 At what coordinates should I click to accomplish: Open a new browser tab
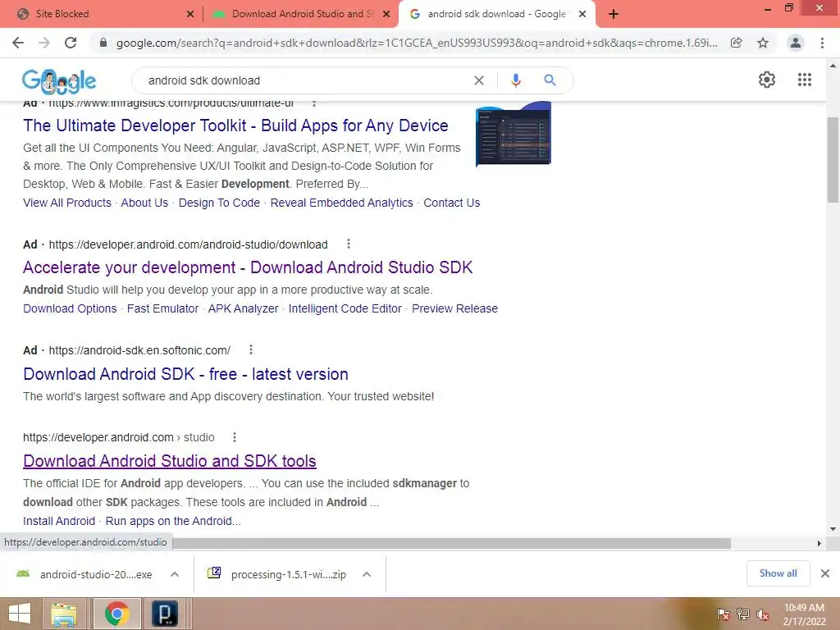point(614,14)
